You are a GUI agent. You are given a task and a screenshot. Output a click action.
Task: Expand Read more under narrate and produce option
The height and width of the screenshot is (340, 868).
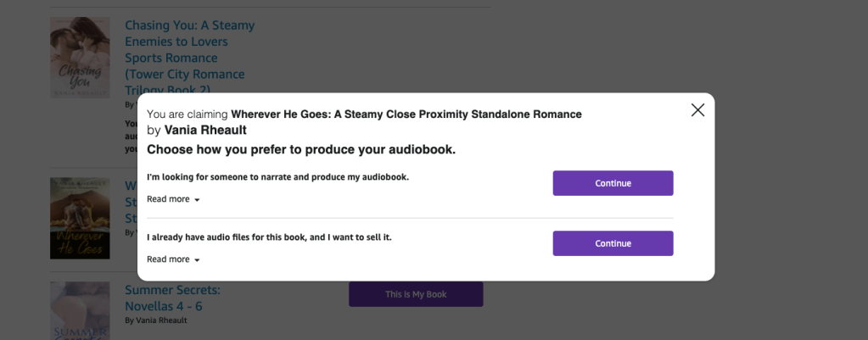[168, 199]
